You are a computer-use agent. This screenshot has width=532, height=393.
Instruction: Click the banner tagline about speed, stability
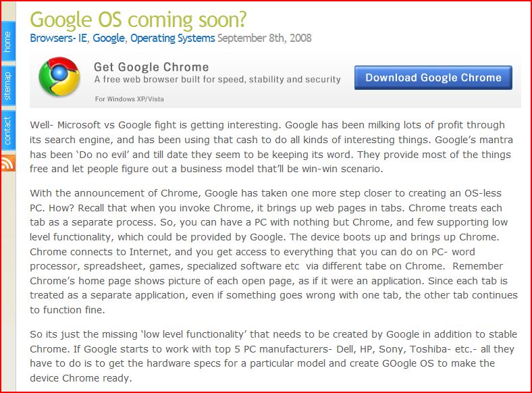[217, 80]
